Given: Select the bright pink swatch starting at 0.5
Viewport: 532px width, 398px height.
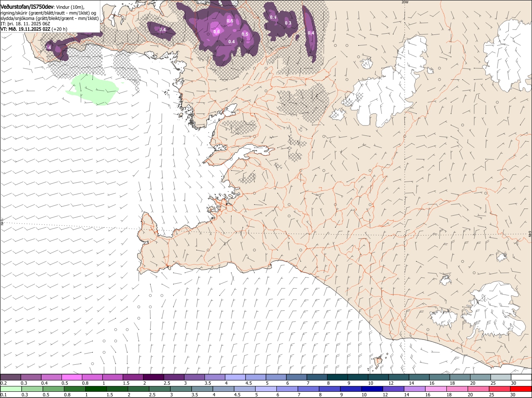Looking at the screenshot, I should pyautogui.click(x=71, y=377).
